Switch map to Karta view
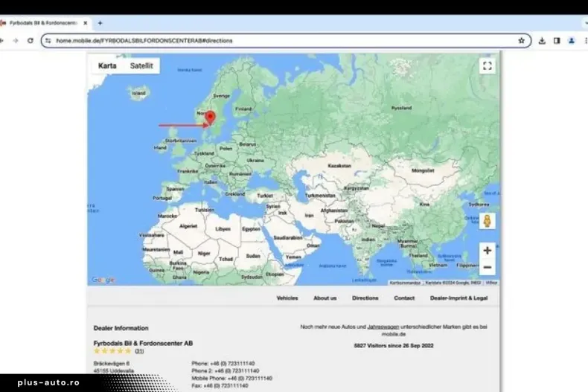This screenshot has height=392, width=588. [107, 66]
